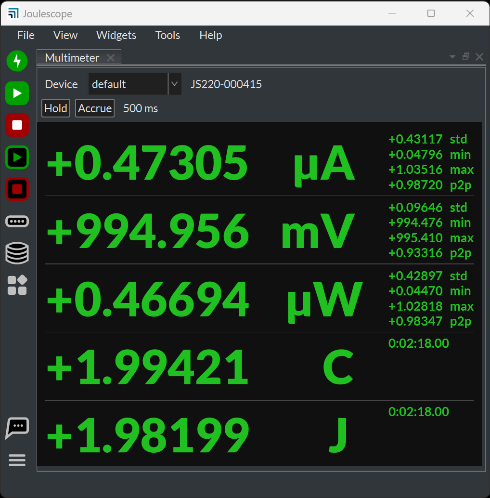490x498 pixels.
Task: Open the widgets grid icon in sidebar
Action: click(x=17, y=285)
